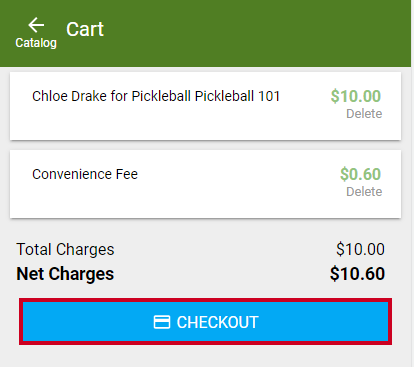Screen dimensions: 414x367
Task: Click the Convenience Fee label
Action: coord(85,174)
